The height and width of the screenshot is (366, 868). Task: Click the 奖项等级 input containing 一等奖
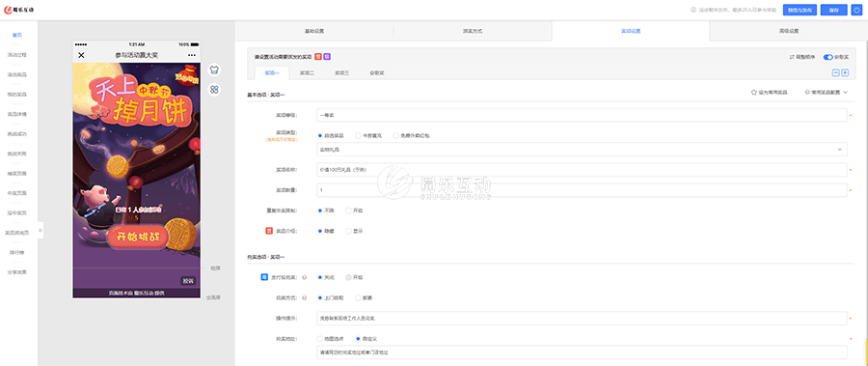click(x=582, y=115)
